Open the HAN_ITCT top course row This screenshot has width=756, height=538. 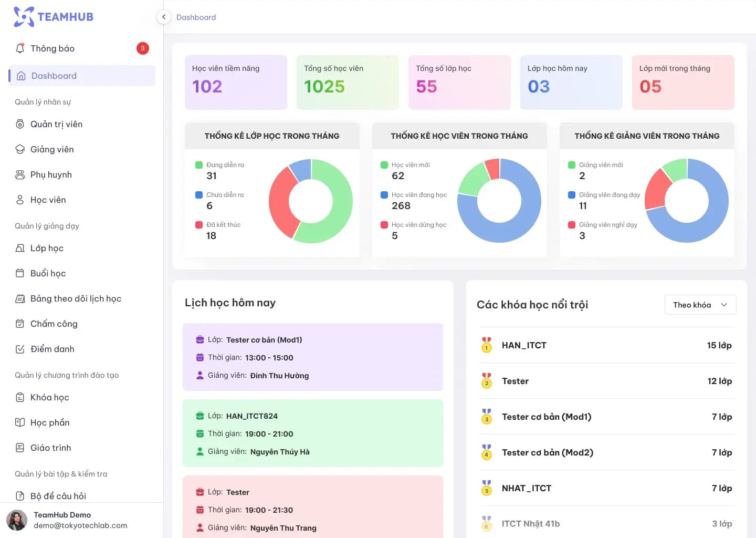(606, 345)
